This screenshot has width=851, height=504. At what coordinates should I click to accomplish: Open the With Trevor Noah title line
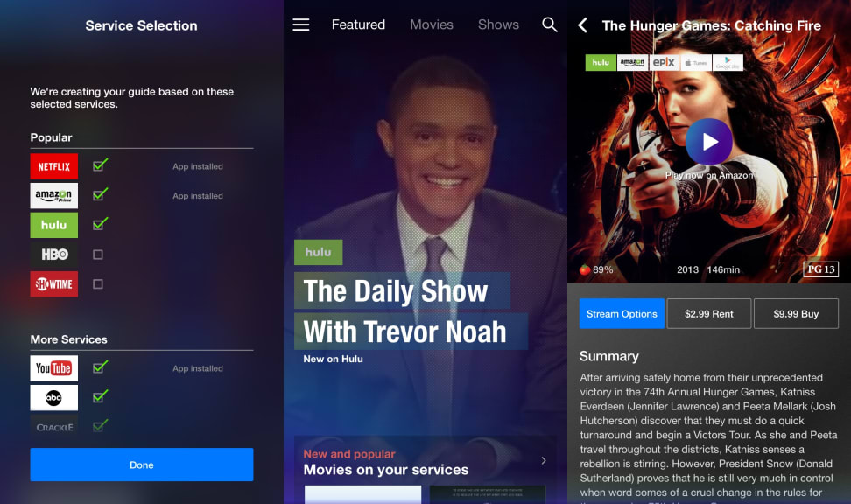point(411,332)
